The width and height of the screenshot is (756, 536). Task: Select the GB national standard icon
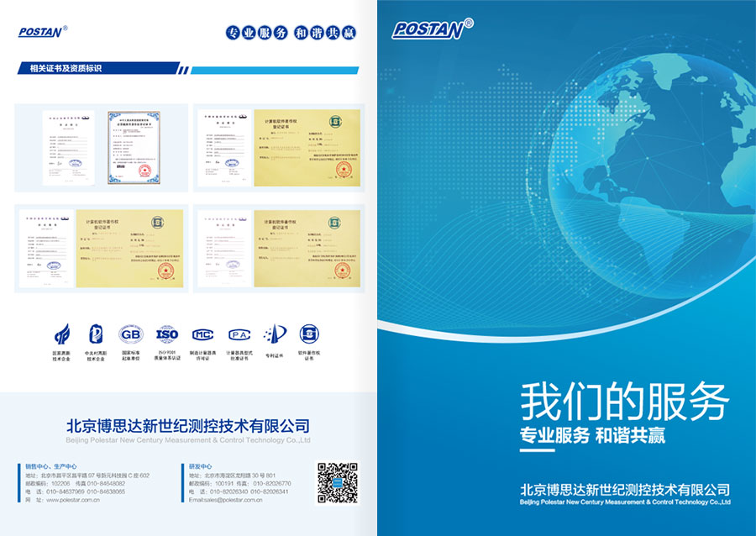131,335
